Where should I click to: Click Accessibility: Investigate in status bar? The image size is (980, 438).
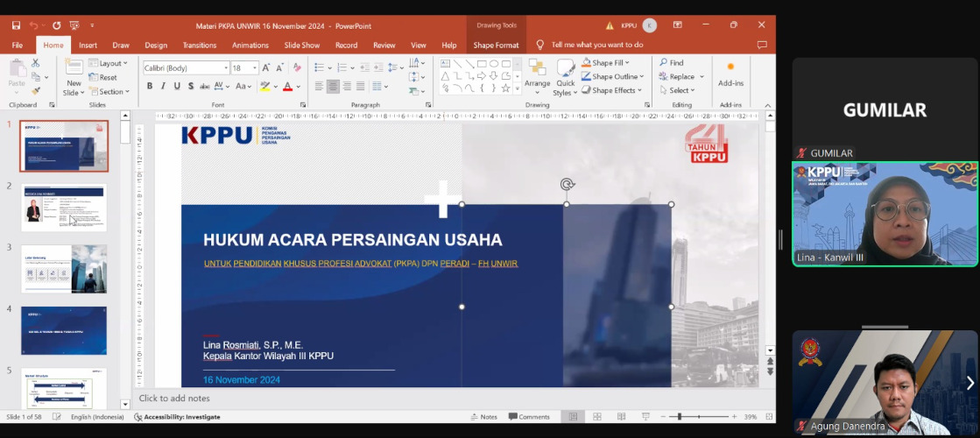click(x=177, y=417)
